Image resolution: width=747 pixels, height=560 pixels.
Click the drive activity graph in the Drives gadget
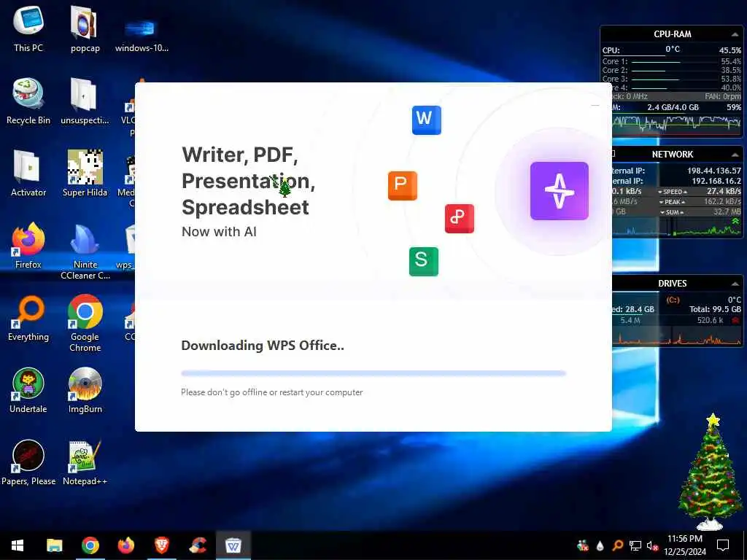point(676,337)
